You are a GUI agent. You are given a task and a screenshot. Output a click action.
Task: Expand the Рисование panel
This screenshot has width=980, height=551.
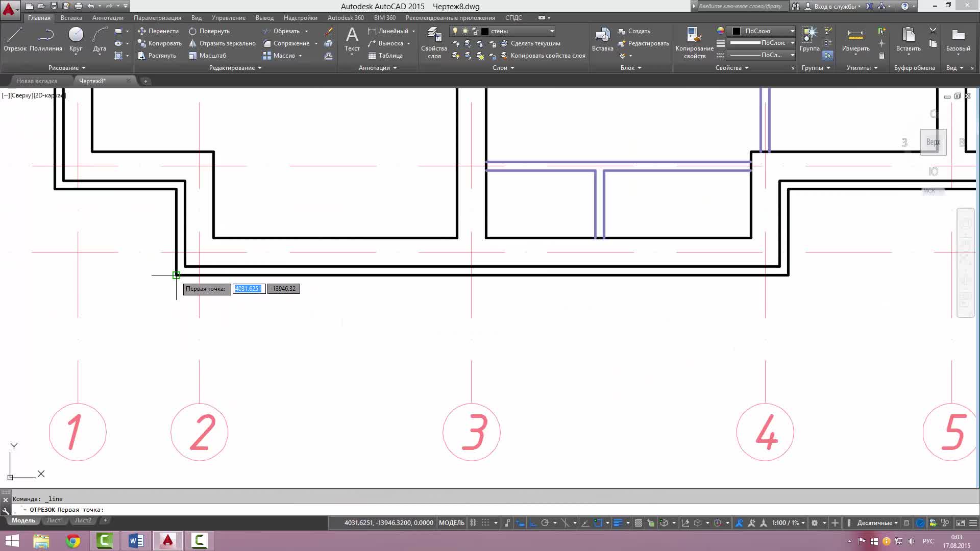click(x=67, y=68)
